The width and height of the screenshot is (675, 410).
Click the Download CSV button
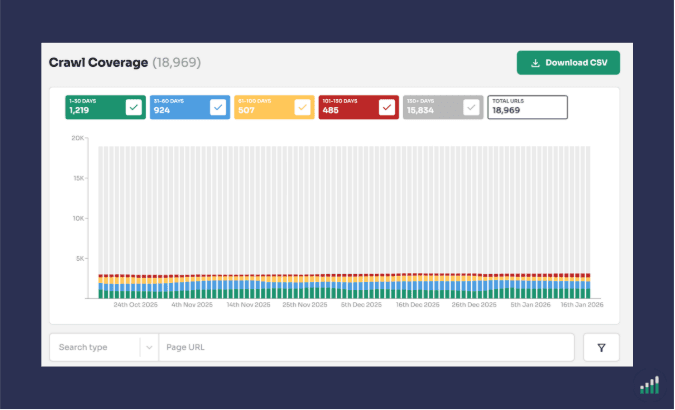pyautogui.click(x=568, y=62)
